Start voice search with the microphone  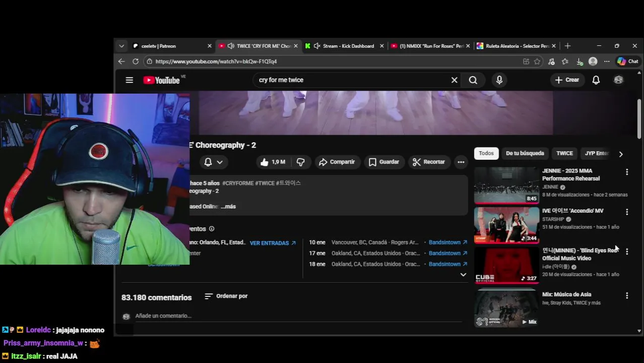pos(499,80)
